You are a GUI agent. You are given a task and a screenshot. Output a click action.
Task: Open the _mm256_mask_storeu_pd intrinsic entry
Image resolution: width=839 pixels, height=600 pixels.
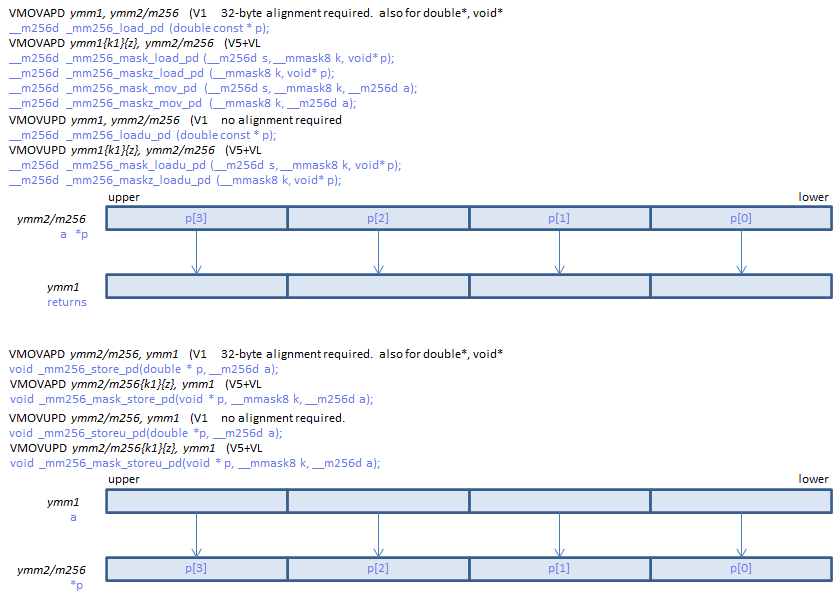click(194, 463)
